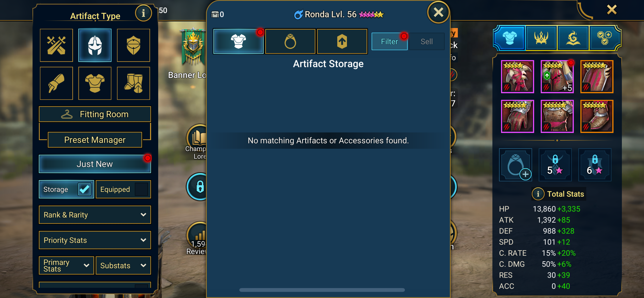Select the Helmet artifact type icon
This screenshot has height=298, width=644.
click(95, 45)
